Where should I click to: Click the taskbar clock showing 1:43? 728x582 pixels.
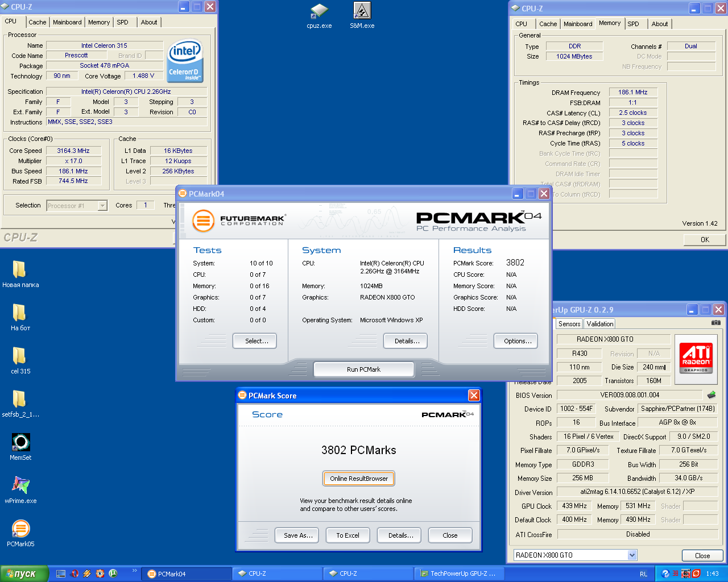712,574
